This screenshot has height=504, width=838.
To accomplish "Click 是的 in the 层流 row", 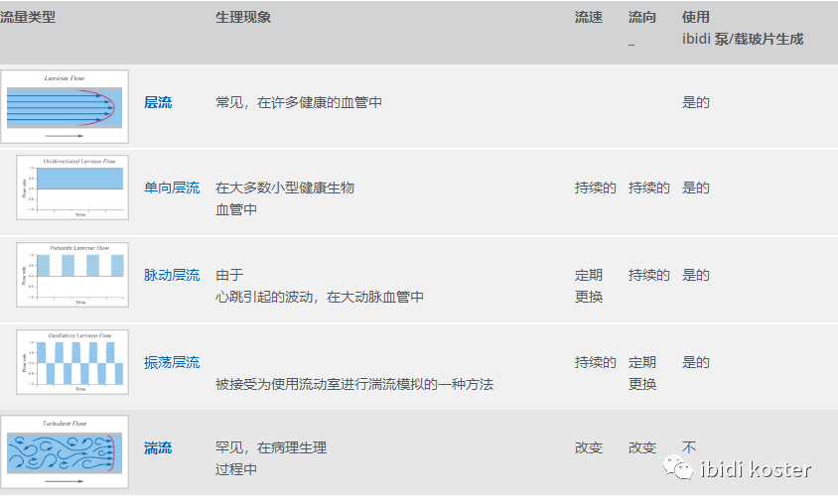I will pos(695,102).
